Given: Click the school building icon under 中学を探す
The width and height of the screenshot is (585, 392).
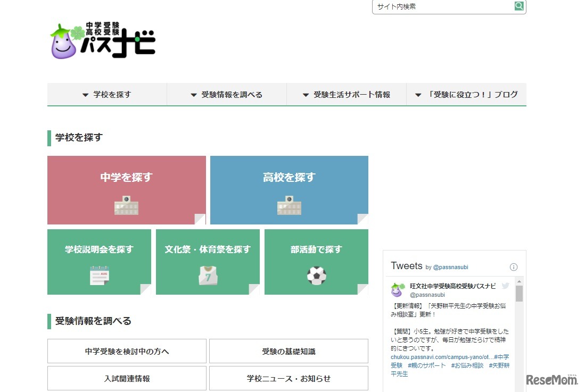Looking at the screenshot, I should coord(127,205).
